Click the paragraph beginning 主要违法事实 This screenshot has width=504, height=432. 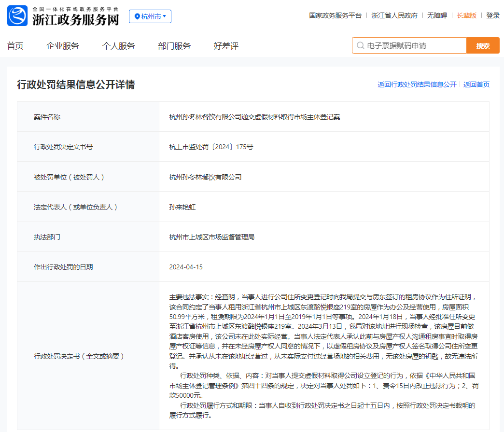point(323,332)
